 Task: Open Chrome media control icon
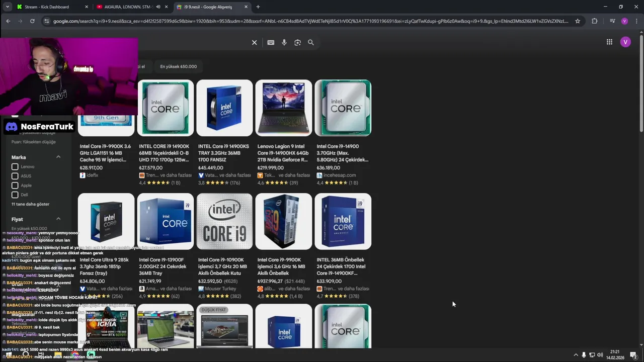point(612,21)
